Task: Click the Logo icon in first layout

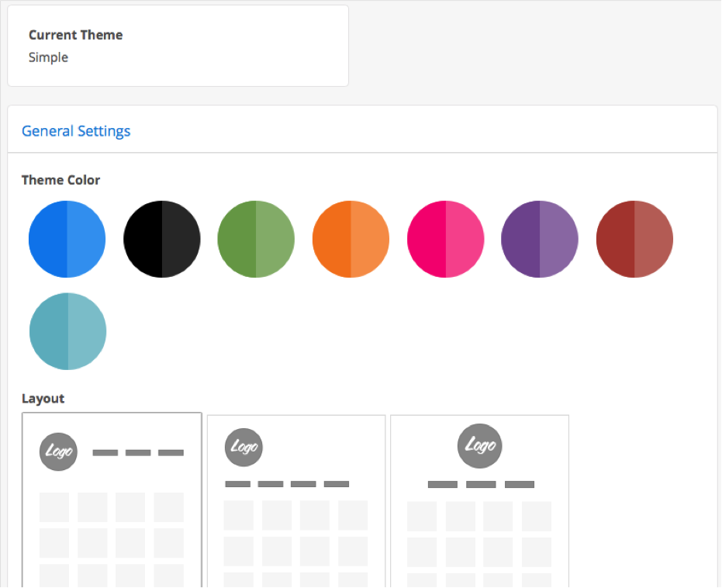Action: click(x=58, y=451)
